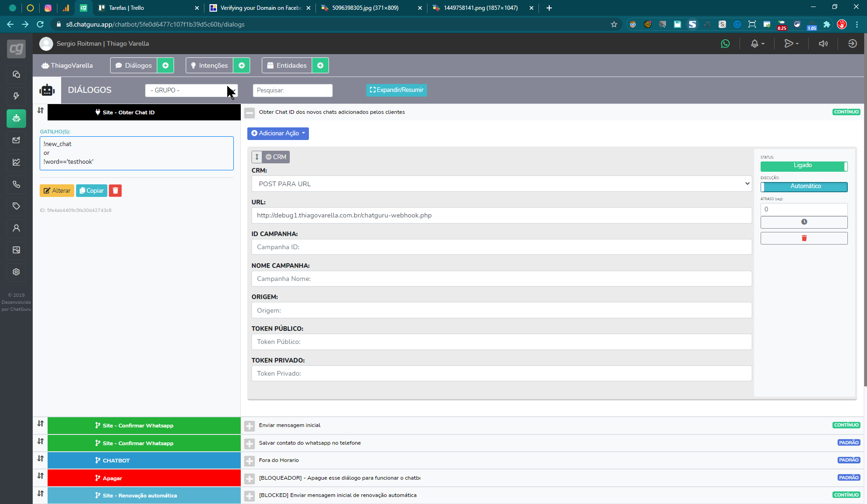
Task: Open the Adicionar Ação dropdown
Action: coord(278,133)
